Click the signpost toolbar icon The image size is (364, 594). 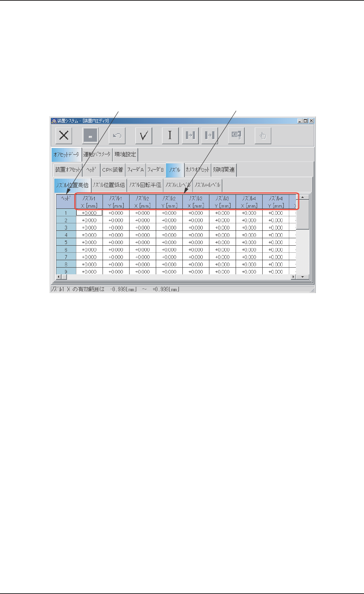(x=236, y=136)
